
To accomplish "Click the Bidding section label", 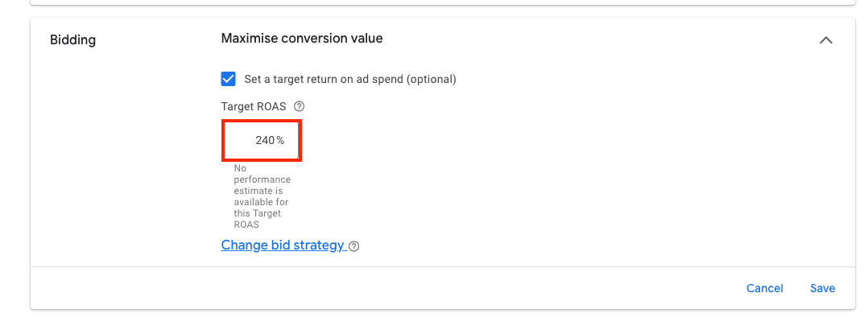I will point(73,40).
